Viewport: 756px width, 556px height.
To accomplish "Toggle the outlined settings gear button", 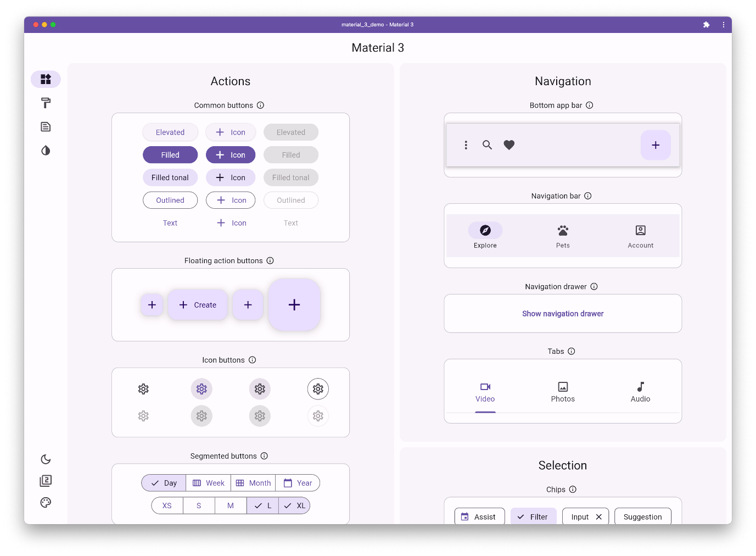I will click(318, 389).
